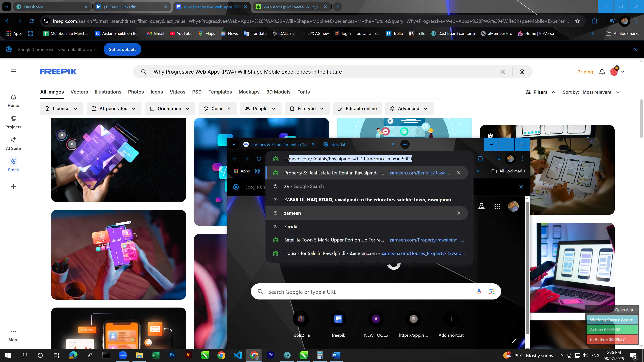This screenshot has height=362, width=644.
Task: Open Photoshop from the taskbar
Action: (x=172, y=355)
